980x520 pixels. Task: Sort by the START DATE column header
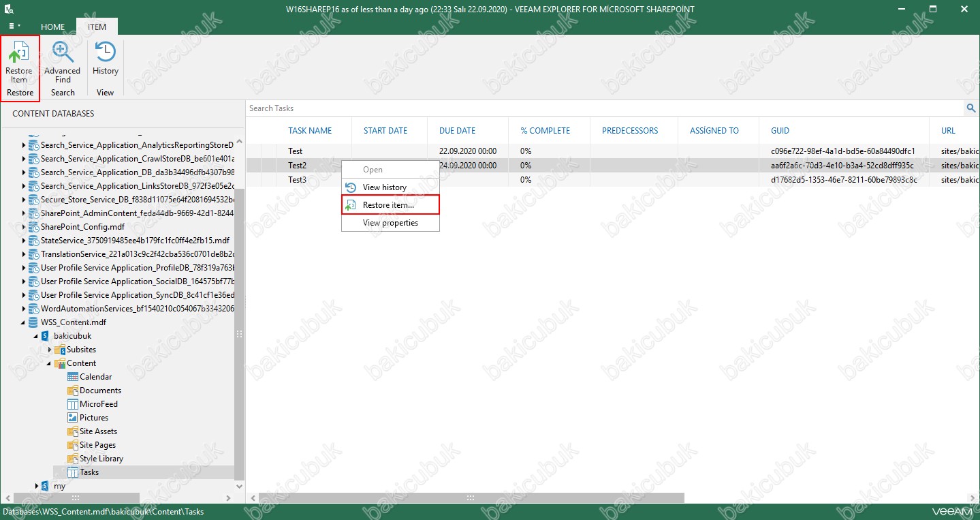385,131
